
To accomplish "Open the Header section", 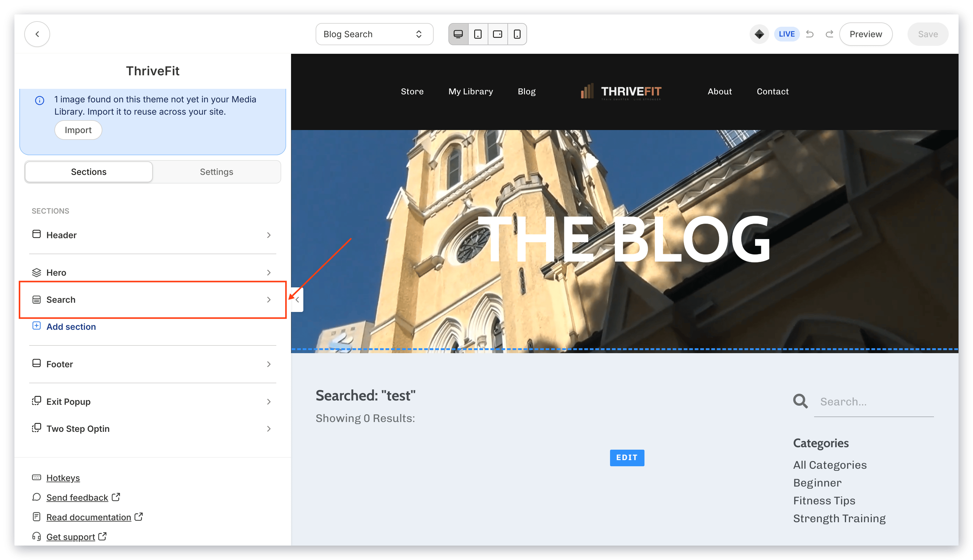I will 152,235.
